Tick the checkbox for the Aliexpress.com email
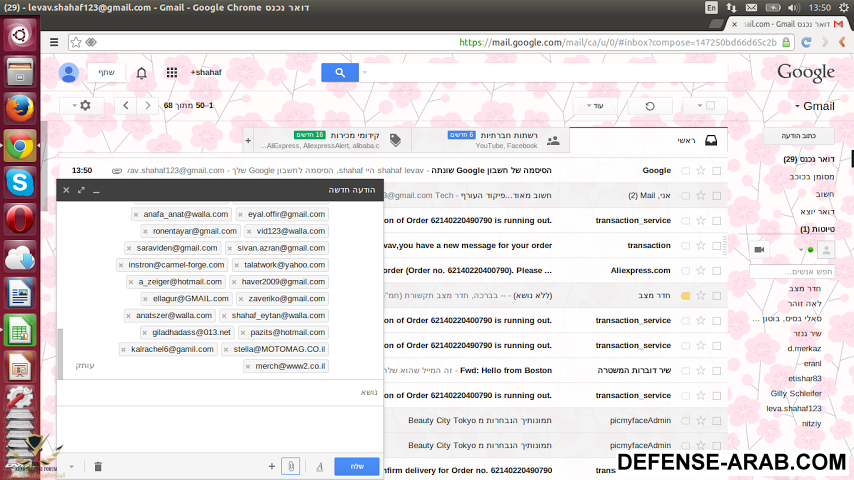The height and width of the screenshot is (480, 854). tap(716, 270)
